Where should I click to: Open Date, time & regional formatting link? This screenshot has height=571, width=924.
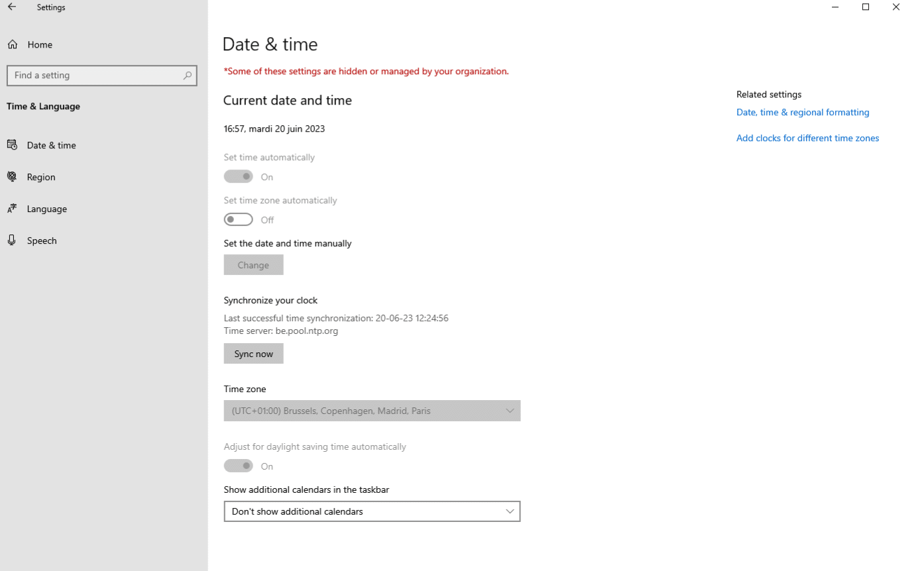tap(802, 112)
